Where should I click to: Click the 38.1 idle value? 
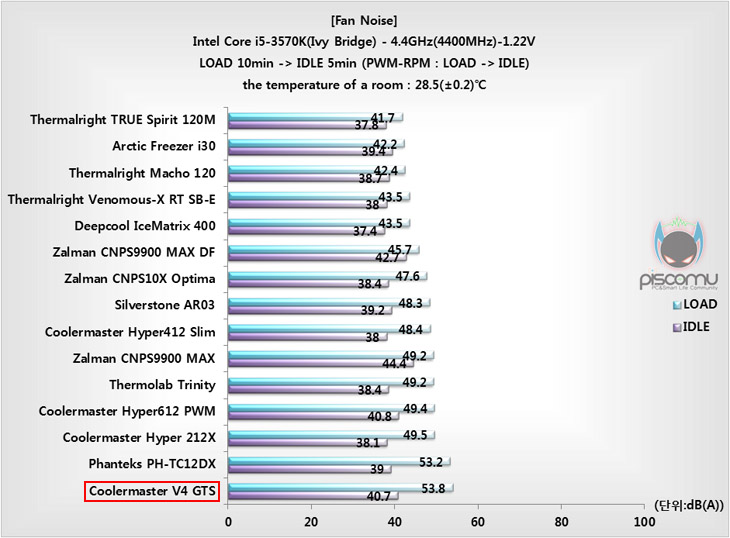click(x=368, y=443)
